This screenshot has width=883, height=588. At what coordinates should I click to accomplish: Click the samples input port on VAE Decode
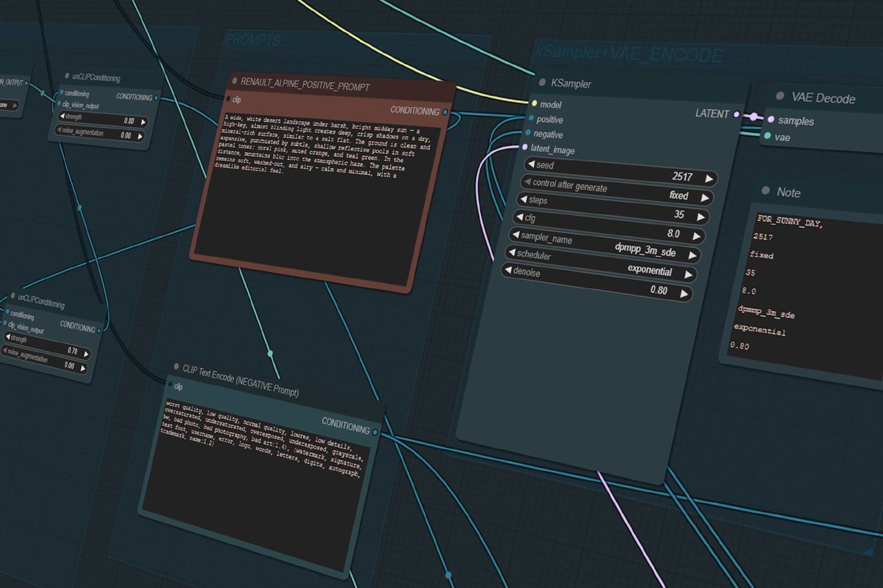(771, 119)
